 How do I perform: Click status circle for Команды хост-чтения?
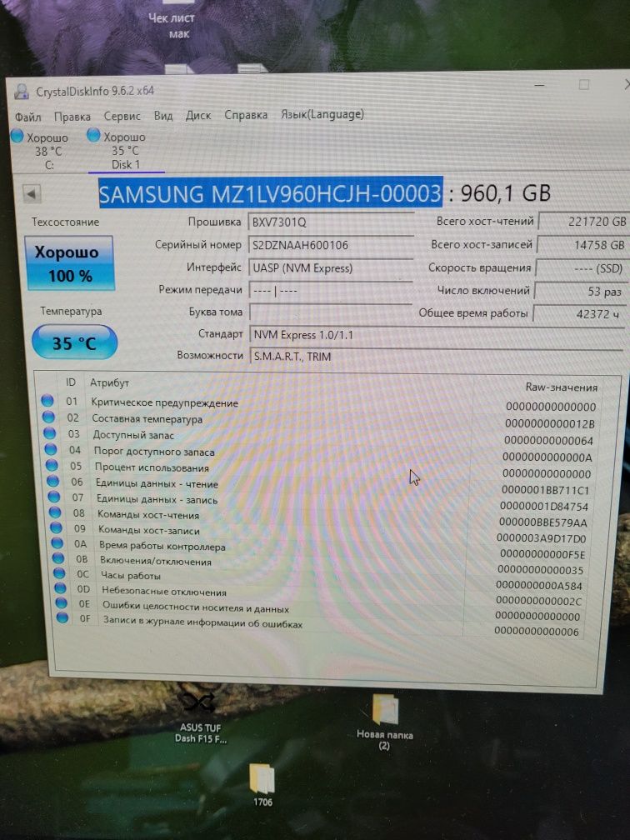[x=55, y=512]
